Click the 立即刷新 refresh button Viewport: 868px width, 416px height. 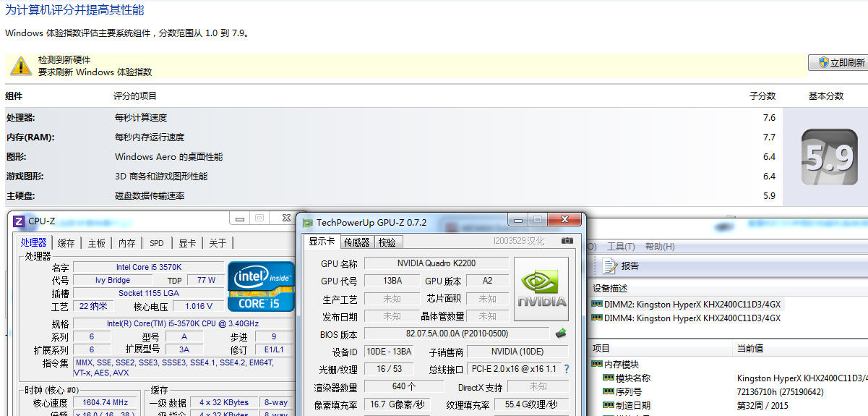[x=838, y=63]
